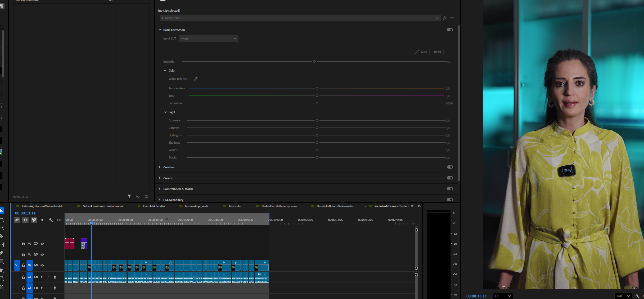Toggle the Curves section switch
The width and height of the screenshot is (644, 299).
(450, 178)
